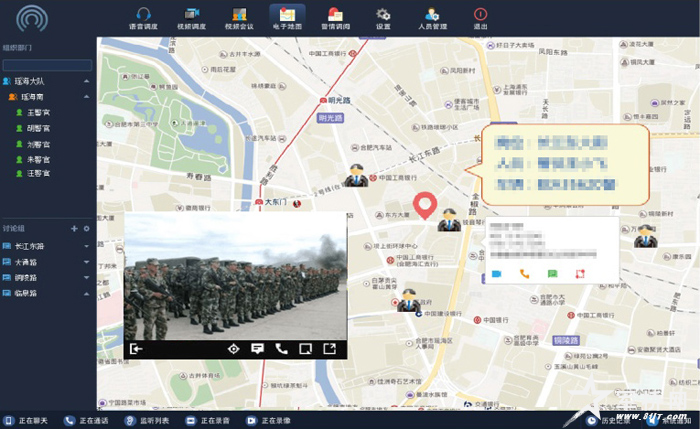Select the 电子地图 electronic map tab
This screenshot has width=700, height=429.
[x=286, y=18]
